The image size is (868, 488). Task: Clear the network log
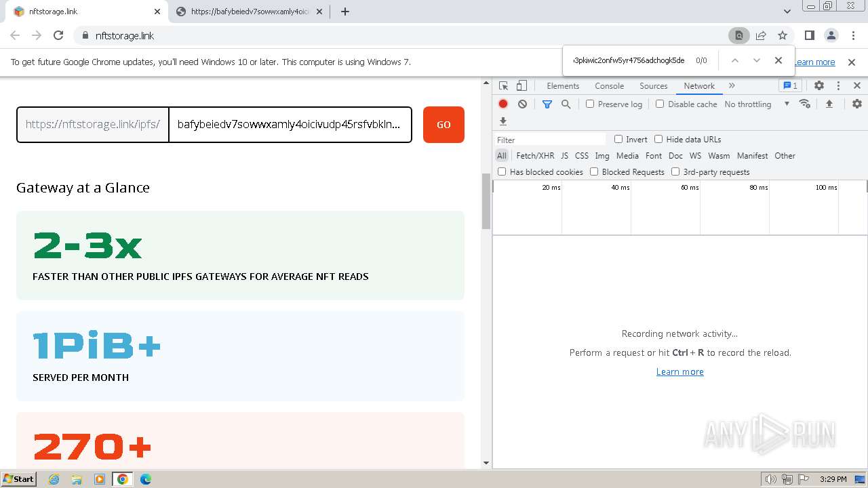522,104
